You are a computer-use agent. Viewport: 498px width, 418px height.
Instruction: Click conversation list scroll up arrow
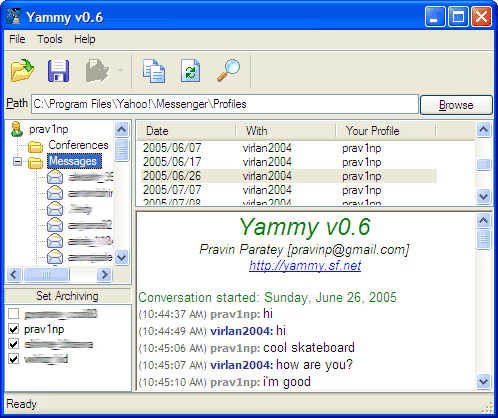[484, 130]
